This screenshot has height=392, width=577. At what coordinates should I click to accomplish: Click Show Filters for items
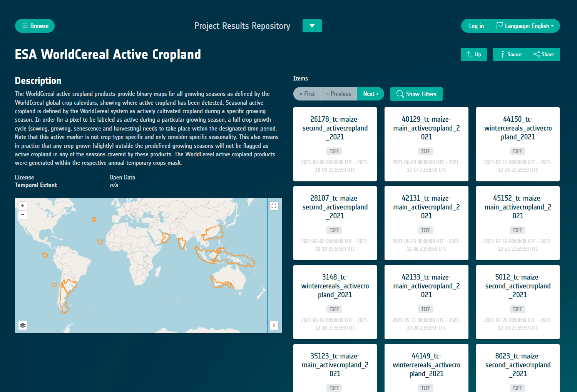[416, 94]
